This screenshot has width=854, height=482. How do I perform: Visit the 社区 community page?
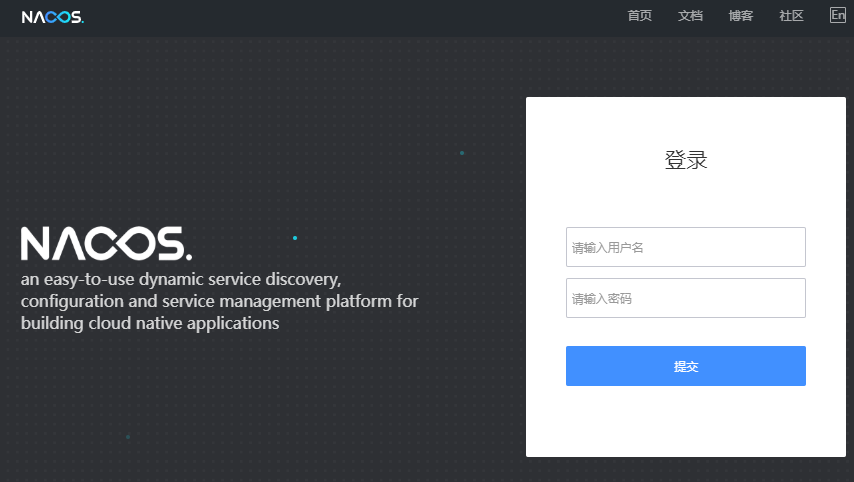pos(791,16)
